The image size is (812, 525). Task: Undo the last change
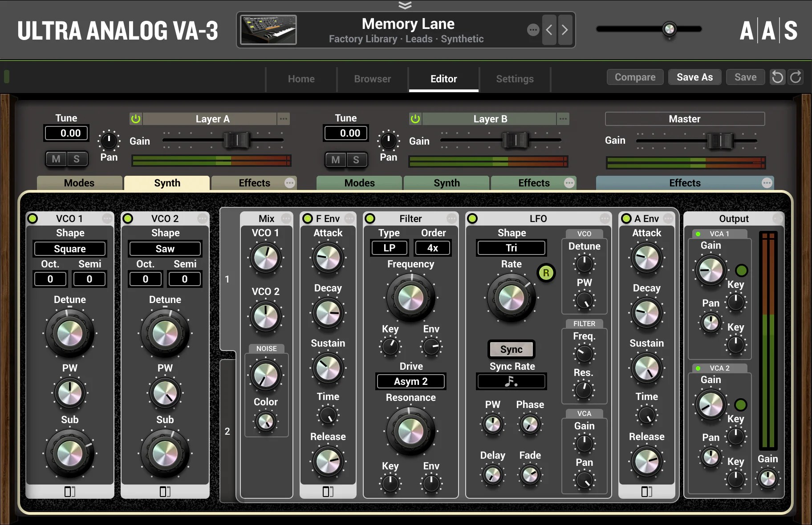click(778, 77)
